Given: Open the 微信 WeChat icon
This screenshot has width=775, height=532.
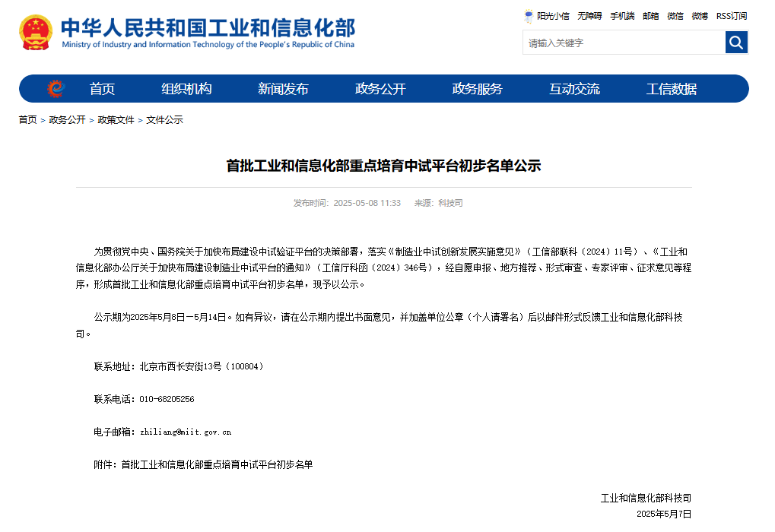Looking at the screenshot, I should click(x=674, y=16).
